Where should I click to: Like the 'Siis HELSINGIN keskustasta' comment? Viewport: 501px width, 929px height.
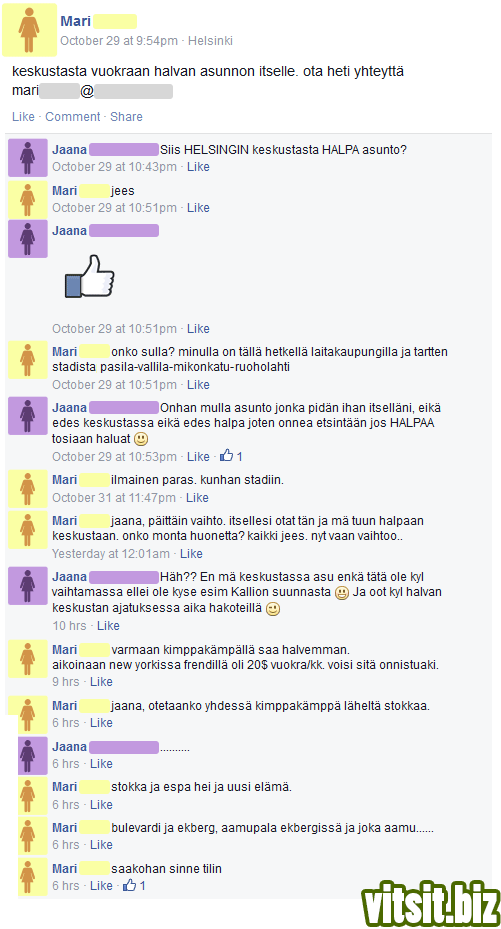198,167
